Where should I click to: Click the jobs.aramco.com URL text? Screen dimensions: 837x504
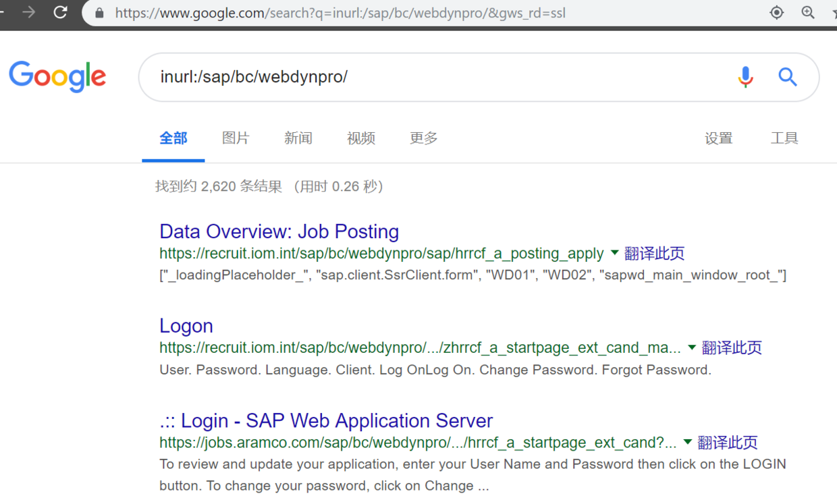point(418,443)
